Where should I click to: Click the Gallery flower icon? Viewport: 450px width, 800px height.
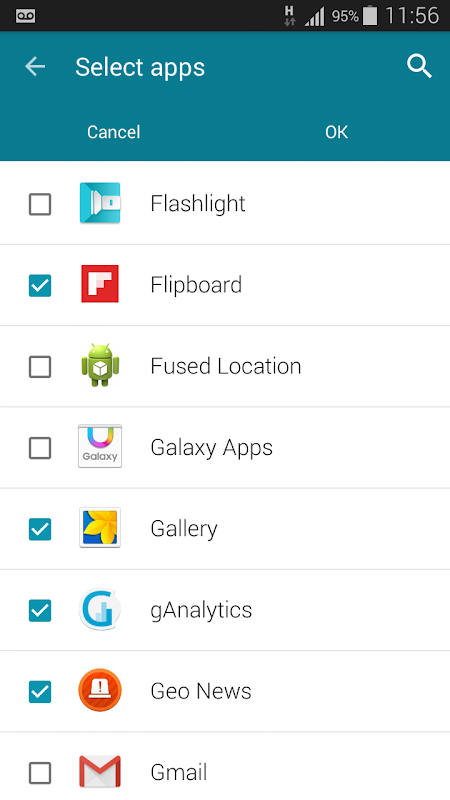pos(100,528)
